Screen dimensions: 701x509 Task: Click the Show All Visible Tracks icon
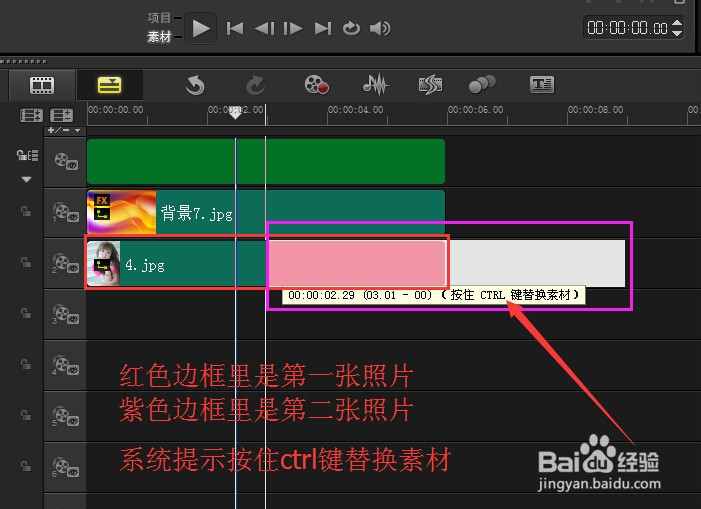(x=31, y=116)
